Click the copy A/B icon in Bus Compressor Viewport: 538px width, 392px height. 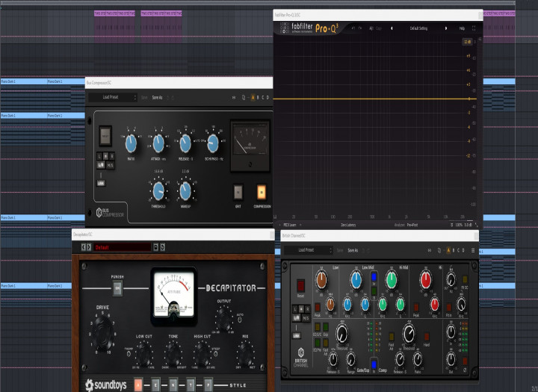(244, 97)
